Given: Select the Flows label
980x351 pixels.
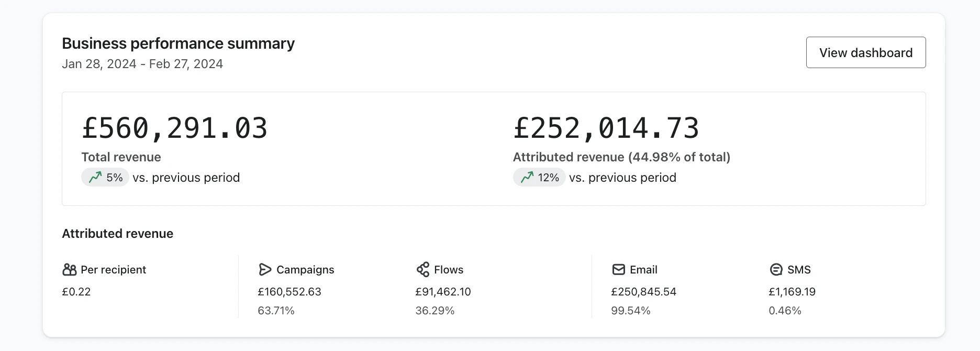Looking at the screenshot, I should pos(449,270).
